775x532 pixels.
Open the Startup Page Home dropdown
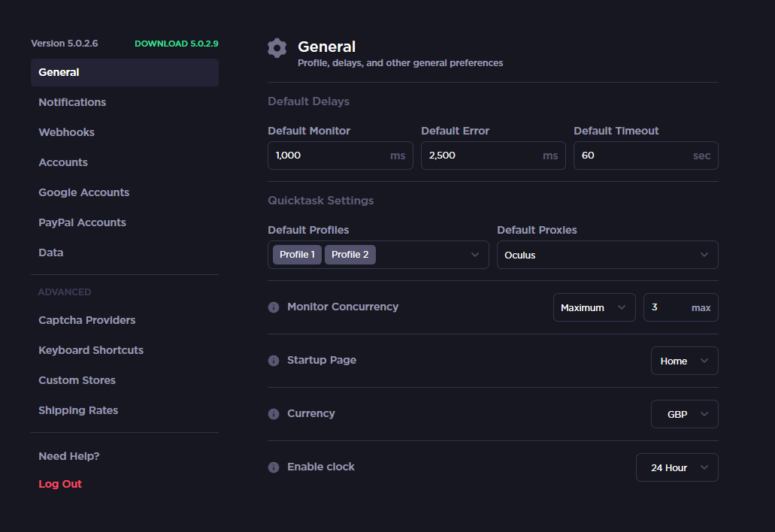[685, 361]
